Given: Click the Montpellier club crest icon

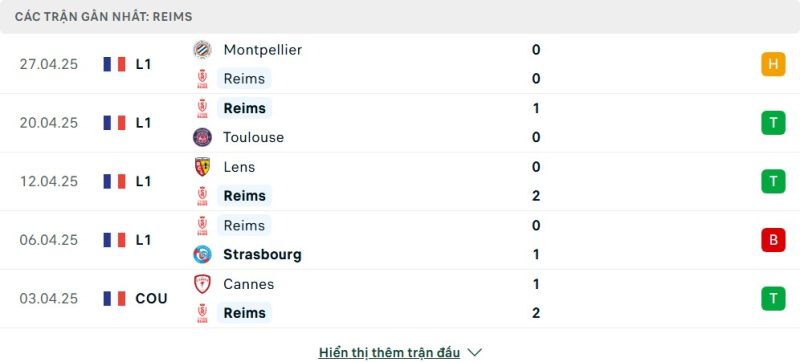Looking at the screenshot, I should point(202,49).
